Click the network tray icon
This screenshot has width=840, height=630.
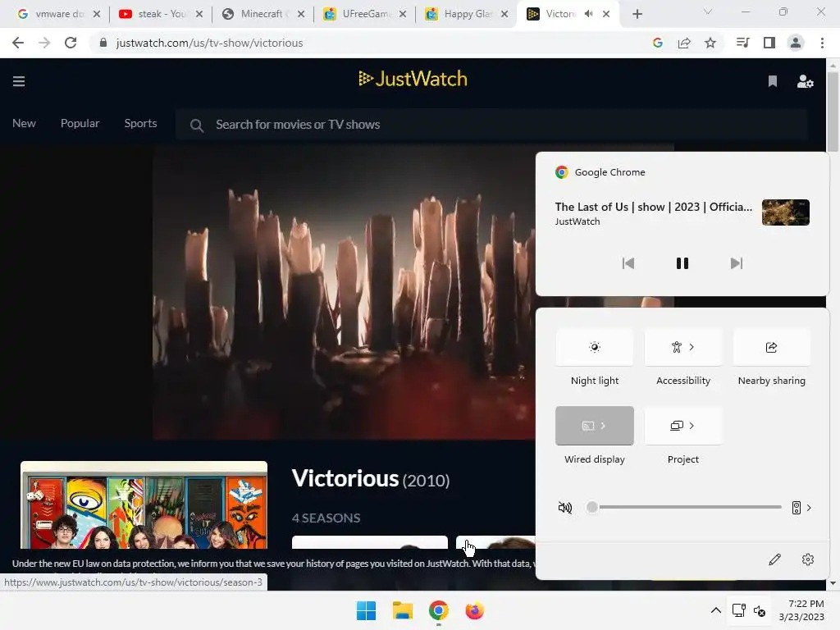pos(739,610)
